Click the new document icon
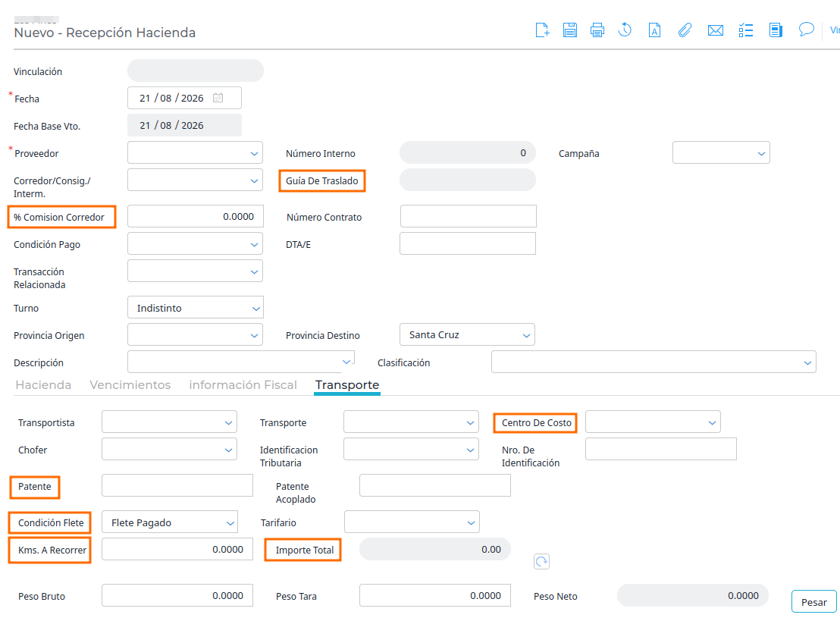 [x=542, y=30]
